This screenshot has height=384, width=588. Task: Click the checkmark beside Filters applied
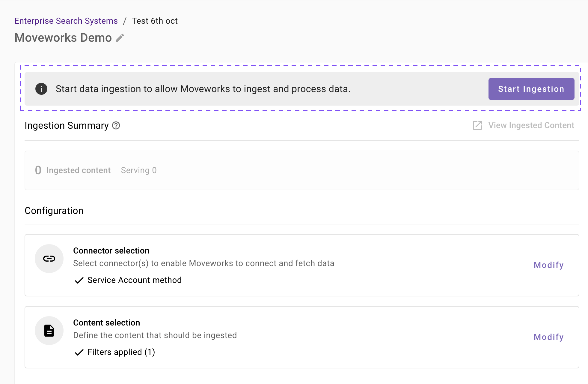79,352
